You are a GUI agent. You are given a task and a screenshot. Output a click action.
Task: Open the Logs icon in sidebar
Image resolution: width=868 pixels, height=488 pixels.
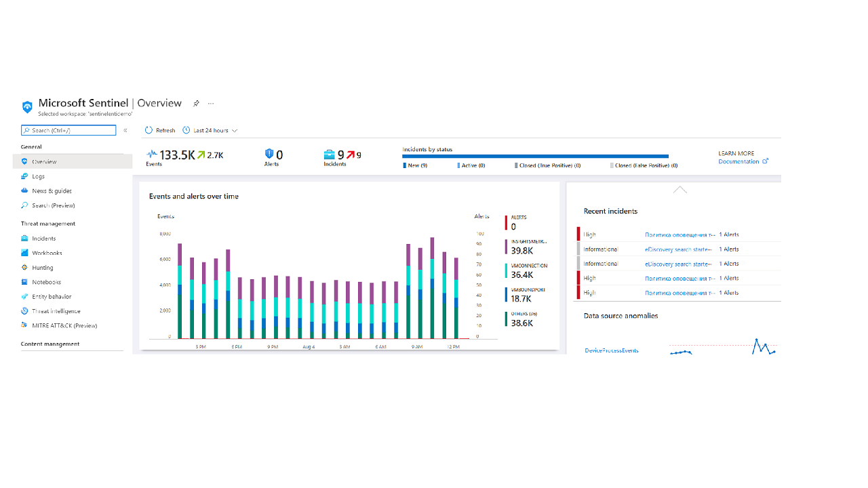24,176
